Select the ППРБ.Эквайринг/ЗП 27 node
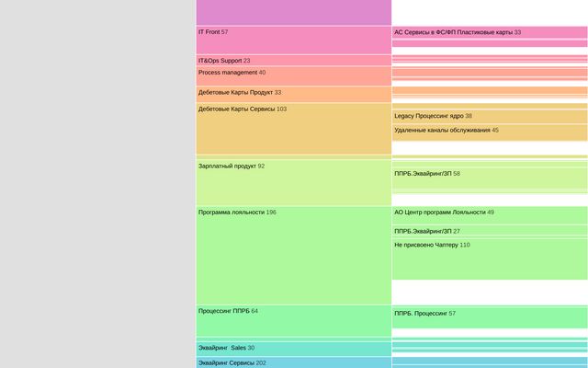The height and width of the screenshot is (368, 588). pyautogui.click(x=489, y=231)
